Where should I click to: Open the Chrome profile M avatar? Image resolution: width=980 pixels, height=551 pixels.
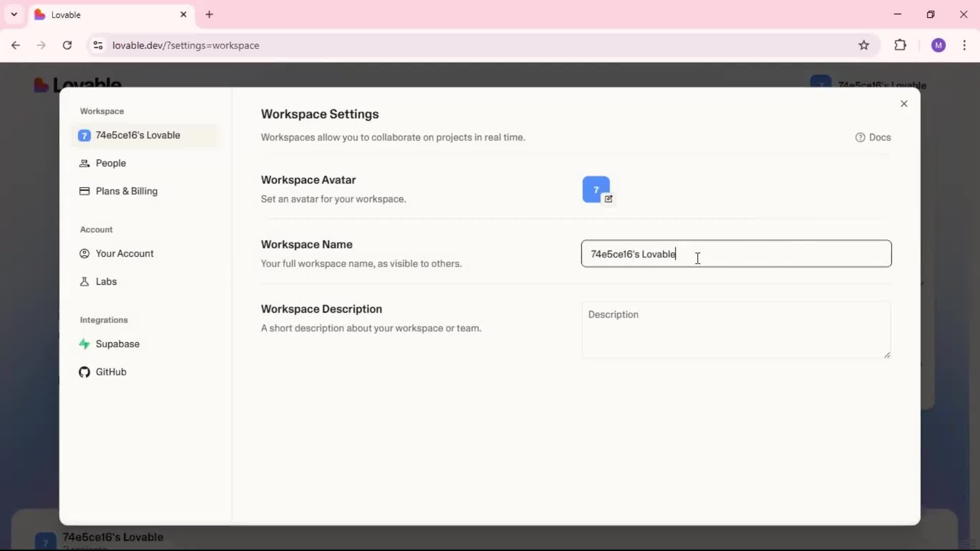point(939,45)
